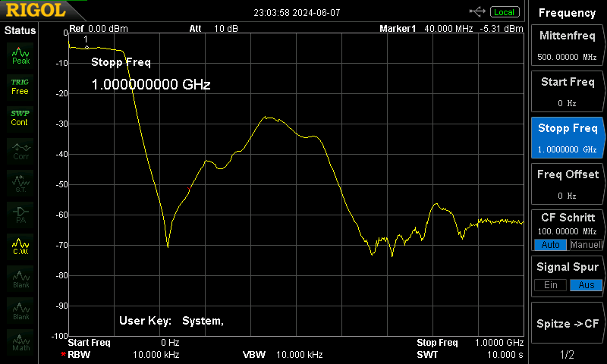Open the Mittenfreq softkey
Viewport: 607px width, 364px height.
click(x=567, y=45)
